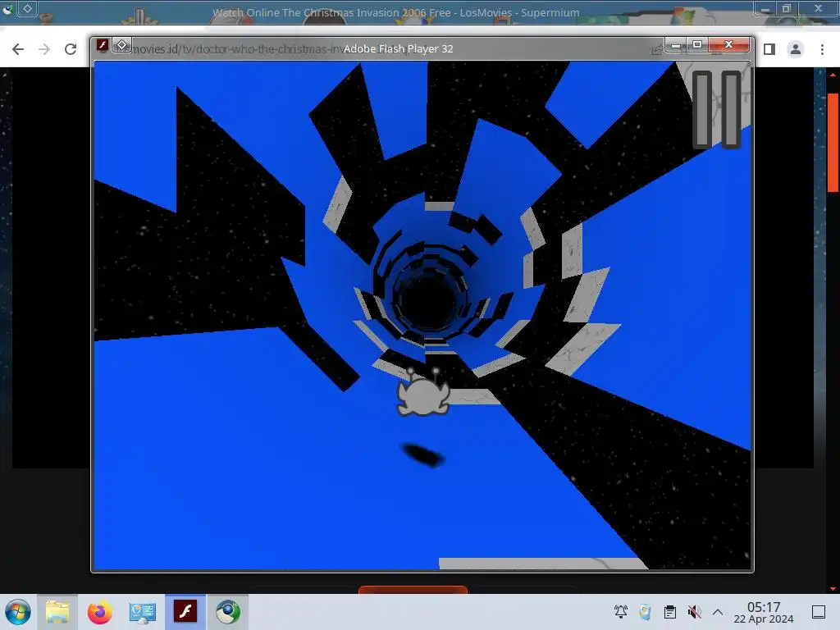Click the browser page scrollbar thumb

click(833, 142)
